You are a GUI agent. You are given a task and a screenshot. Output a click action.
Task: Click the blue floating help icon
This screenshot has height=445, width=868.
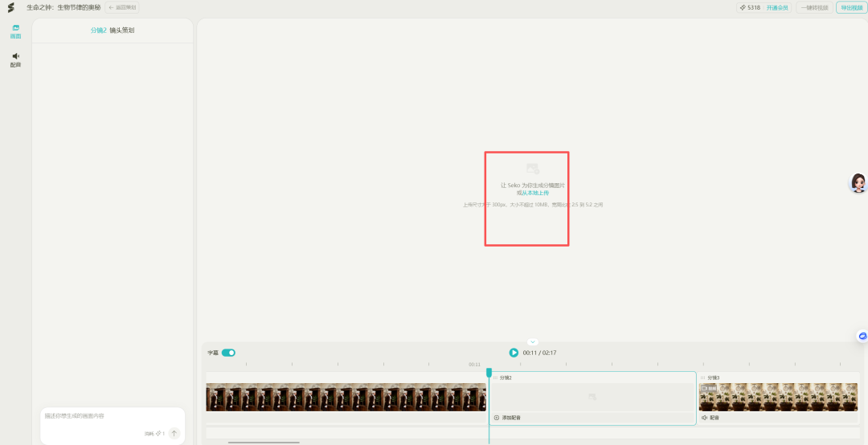click(862, 336)
